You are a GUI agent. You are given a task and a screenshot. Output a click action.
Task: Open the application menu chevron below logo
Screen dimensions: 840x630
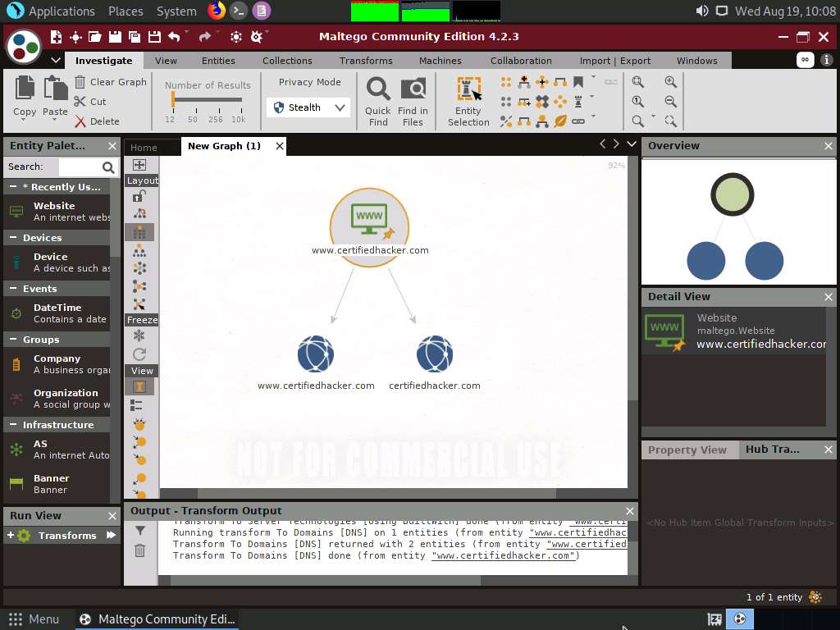[56, 60]
